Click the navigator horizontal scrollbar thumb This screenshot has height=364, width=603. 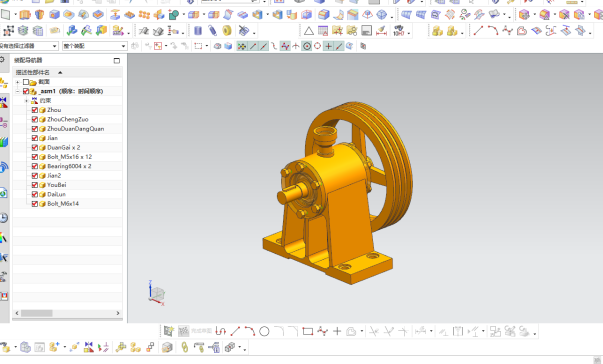(37, 313)
